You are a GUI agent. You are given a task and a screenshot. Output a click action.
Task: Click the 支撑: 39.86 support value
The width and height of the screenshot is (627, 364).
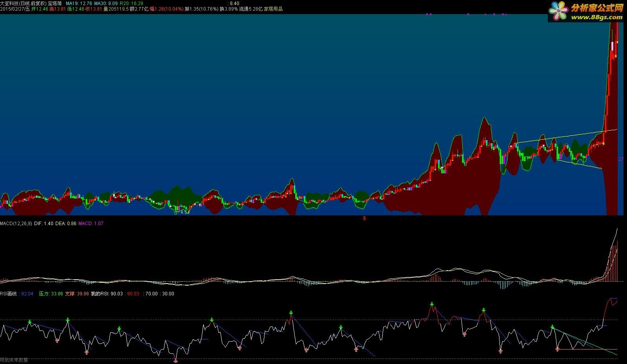pyautogui.click(x=77, y=293)
